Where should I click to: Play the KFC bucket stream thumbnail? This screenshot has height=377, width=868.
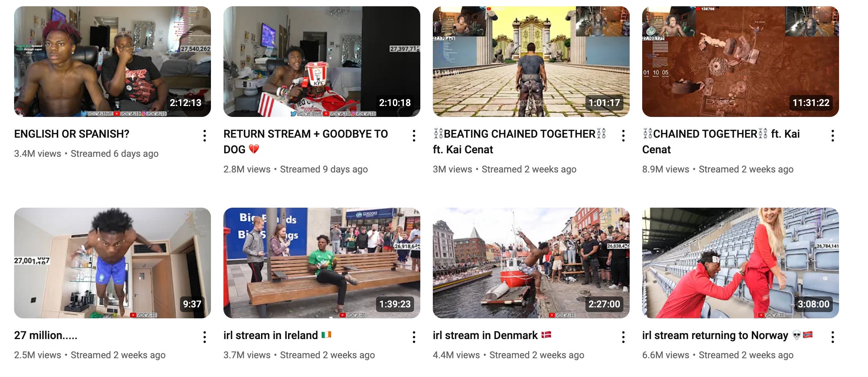pyautogui.click(x=322, y=61)
